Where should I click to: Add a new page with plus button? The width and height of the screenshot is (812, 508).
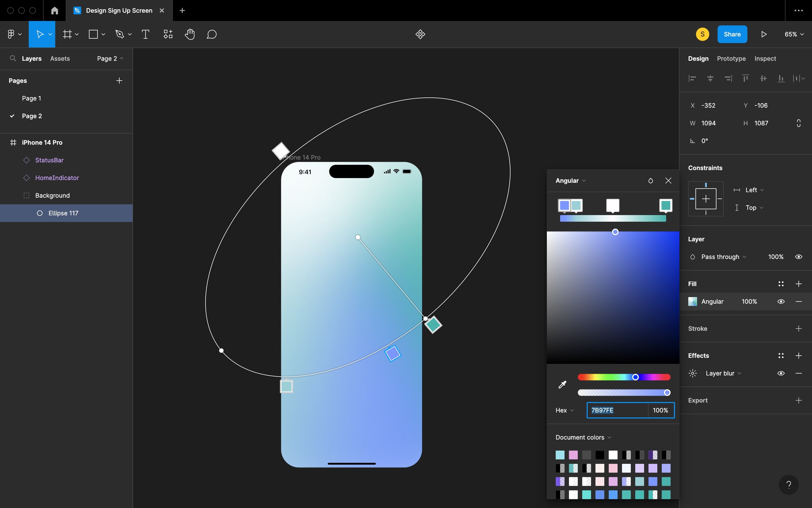pyautogui.click(x=119, y=81)
